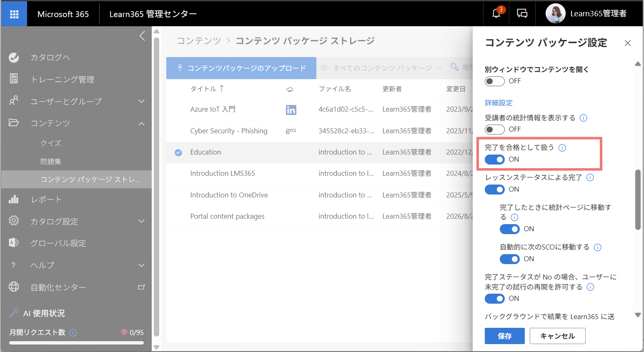Viewport: 644px width, 352px height.
Task: Click info icon for レッスンステータスによる完了
Action: [x=590, y=177]
